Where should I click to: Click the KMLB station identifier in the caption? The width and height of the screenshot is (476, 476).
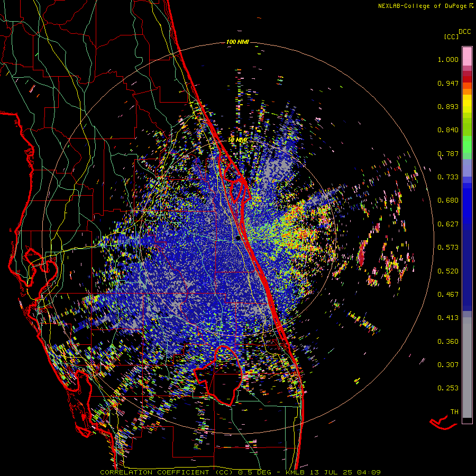click(295, 472)
